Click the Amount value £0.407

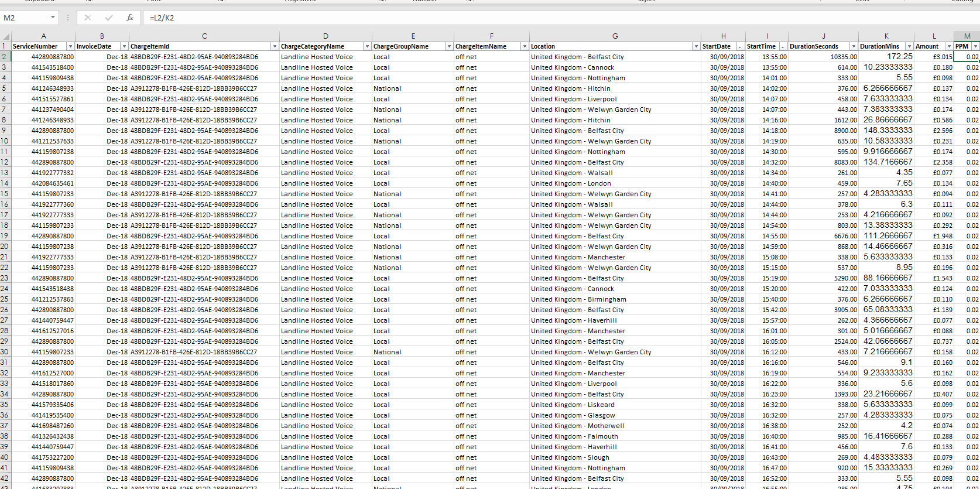(934, 394)
